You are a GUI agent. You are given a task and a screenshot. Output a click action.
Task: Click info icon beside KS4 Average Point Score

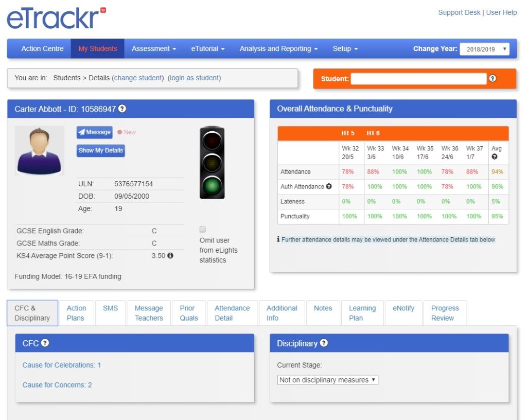(170, 256)
